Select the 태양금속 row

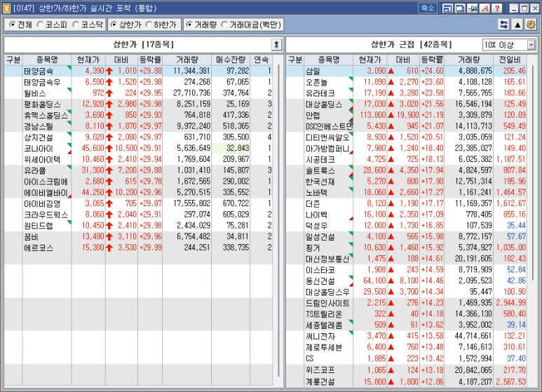point(138,71)
